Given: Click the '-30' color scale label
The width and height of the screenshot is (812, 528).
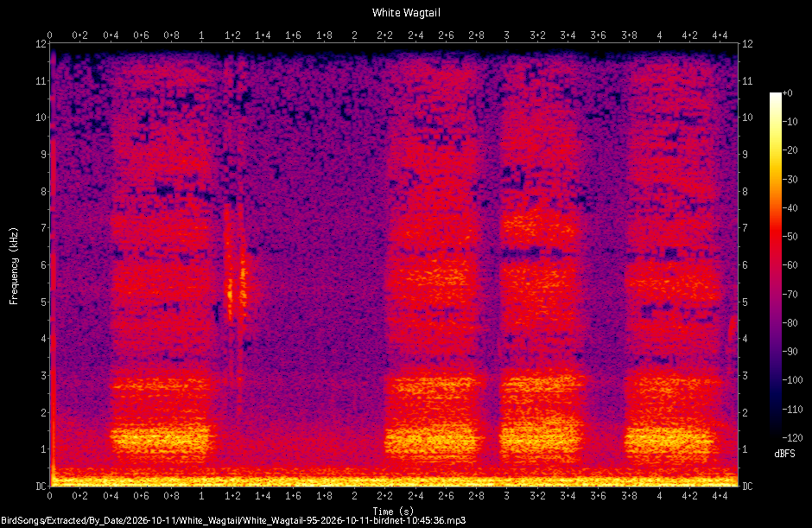Looking at the screenshot, I should pyautogui.click(x=790, y=179).
